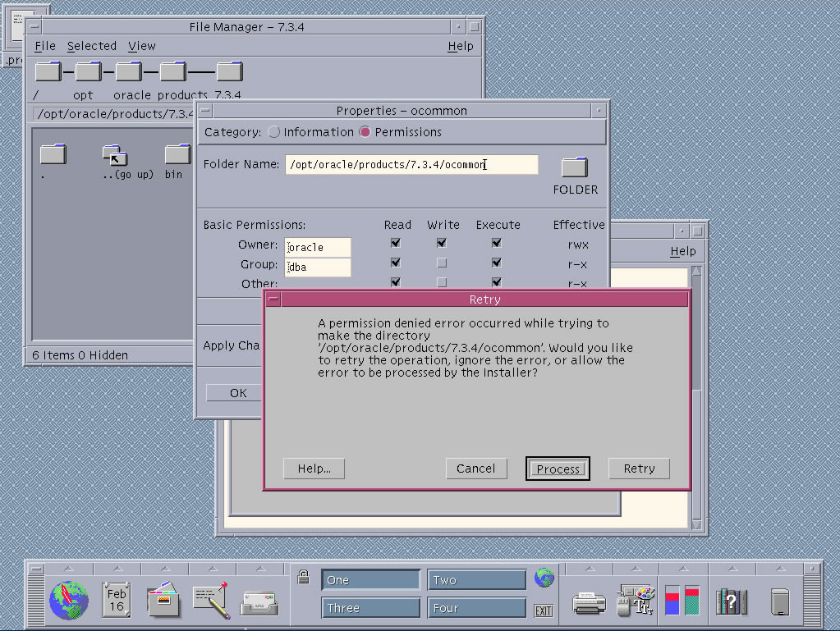This screenshot has width=840, height=631.
Task: Toggle Group Read permission checkbox
Action: (395, 263)
